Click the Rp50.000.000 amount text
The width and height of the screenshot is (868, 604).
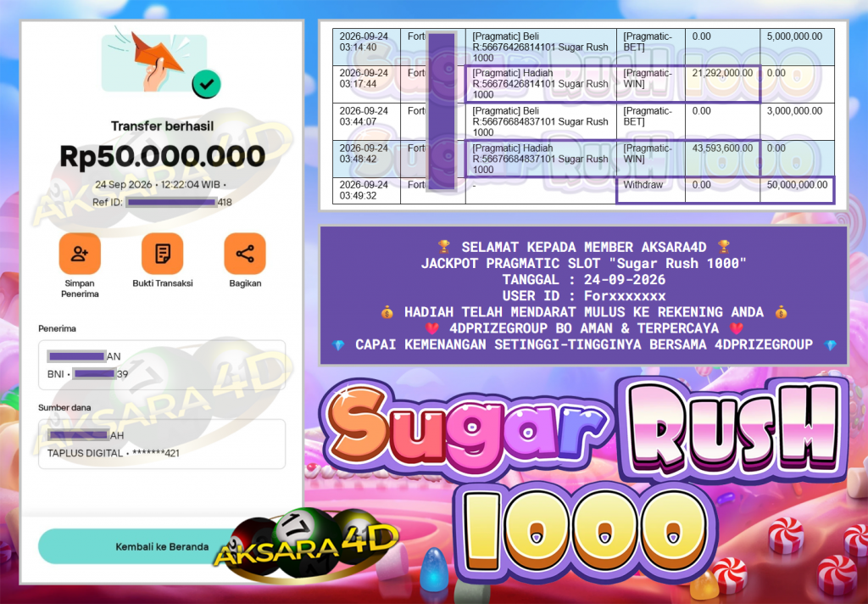pos(162,156)
